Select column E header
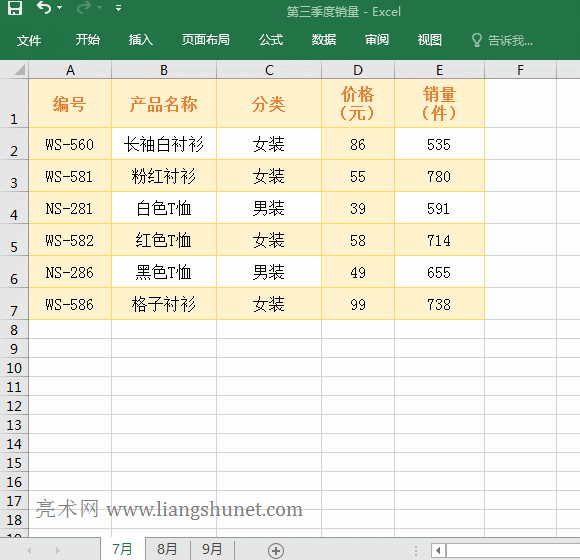The width and height of the screenshot is (580, 560). coord(439,70)
